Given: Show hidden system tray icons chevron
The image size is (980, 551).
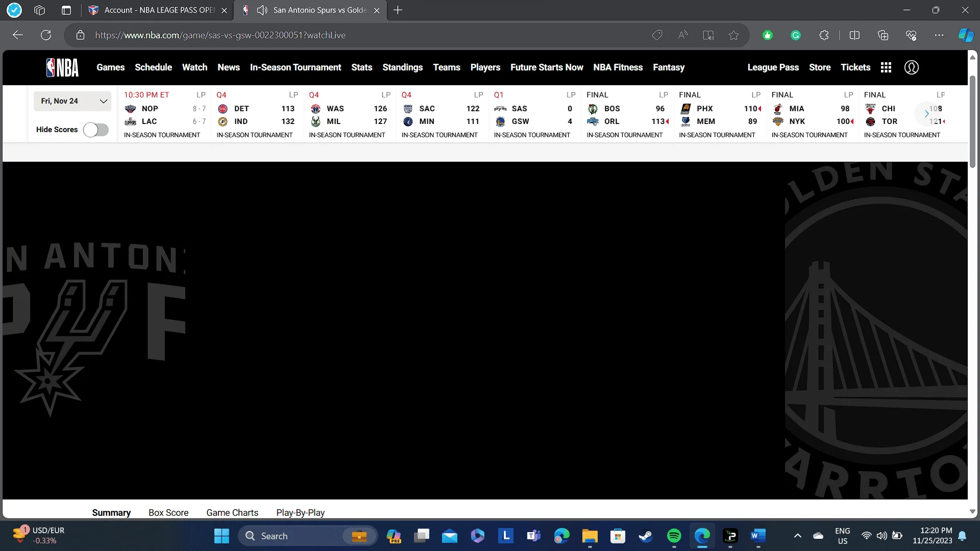Looking at the screenshot, I should (797, 536).
